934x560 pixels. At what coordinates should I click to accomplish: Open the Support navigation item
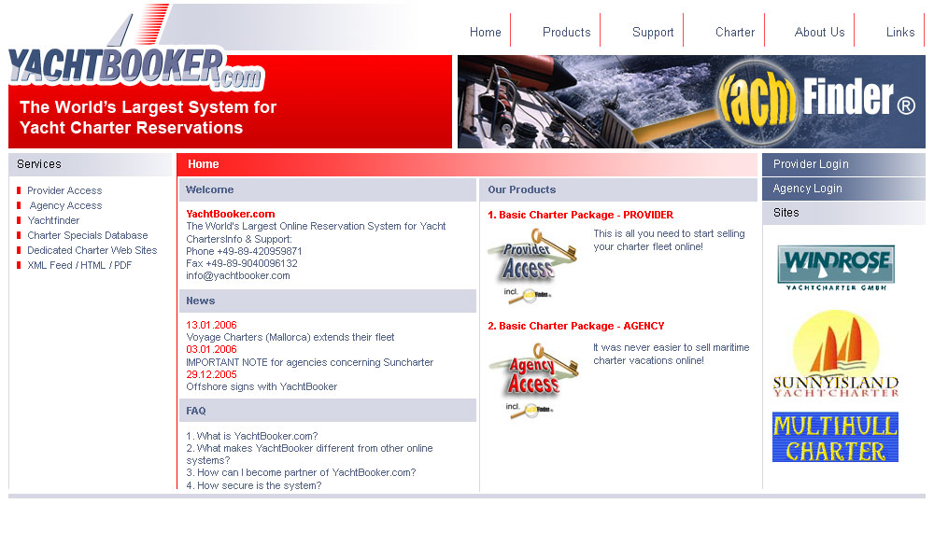pos(653,32)
